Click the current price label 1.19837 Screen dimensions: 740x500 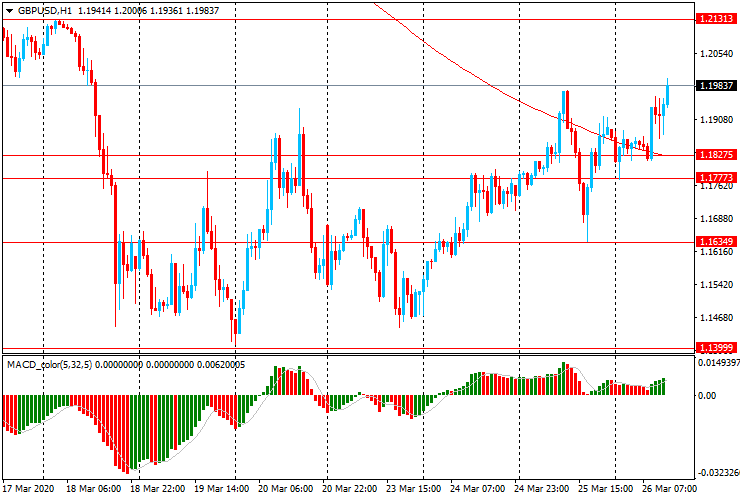point(716,85)
